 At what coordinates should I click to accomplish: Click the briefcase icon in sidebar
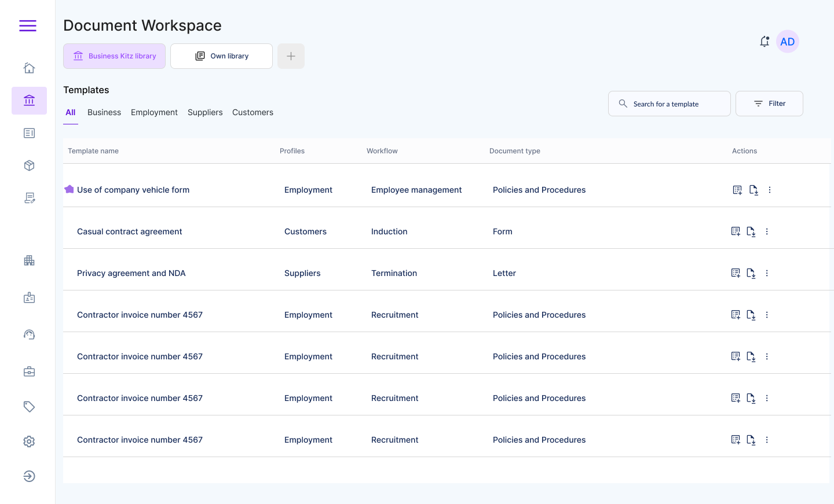29,371
